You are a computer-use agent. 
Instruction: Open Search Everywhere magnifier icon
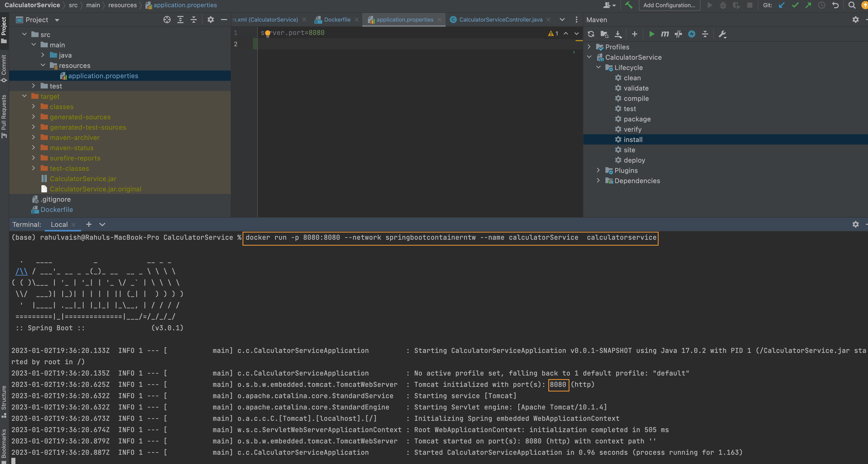pyautogui.click(x=852, y=5)
